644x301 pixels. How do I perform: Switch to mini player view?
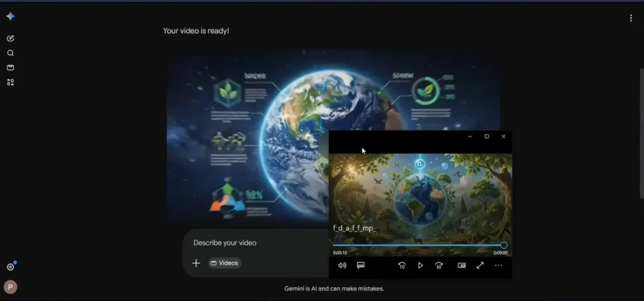[x=462, y=266]
